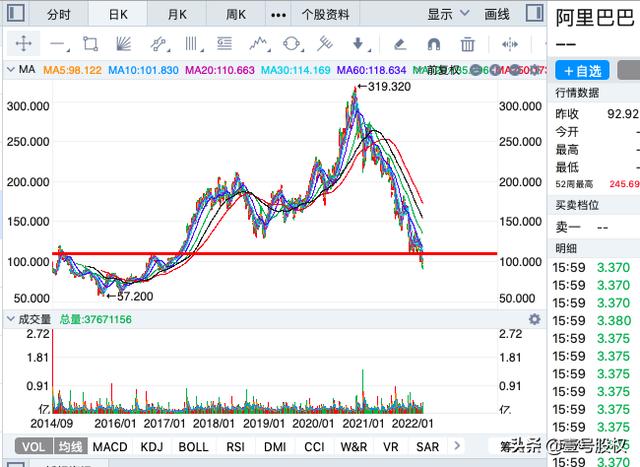
Task: Select the Andrews pitchfork tool
Action: point(325,44)
